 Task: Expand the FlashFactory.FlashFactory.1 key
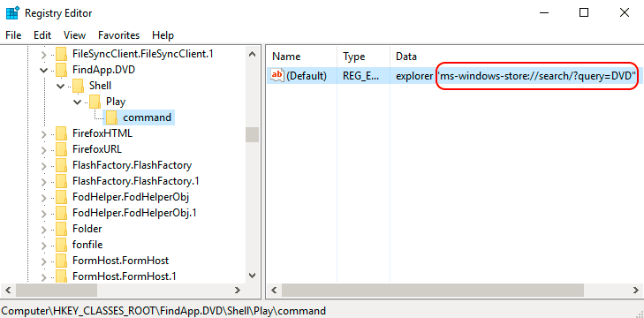point(44,181)
